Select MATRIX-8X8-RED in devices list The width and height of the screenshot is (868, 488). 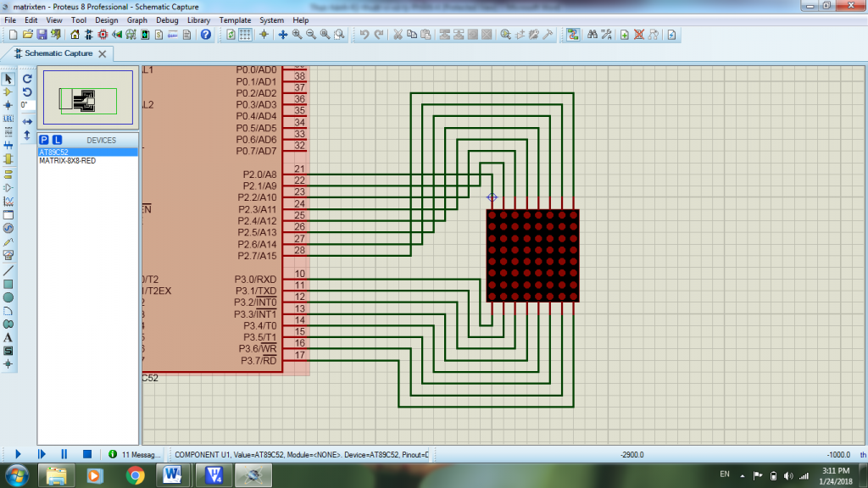tap(67, 160)
